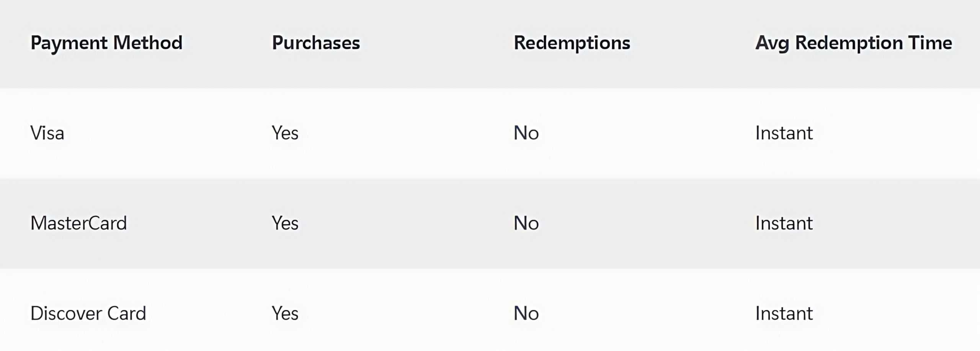Click the Purchases column header
The width and height of the screenshot is (980, 351).
coord(316,43)
